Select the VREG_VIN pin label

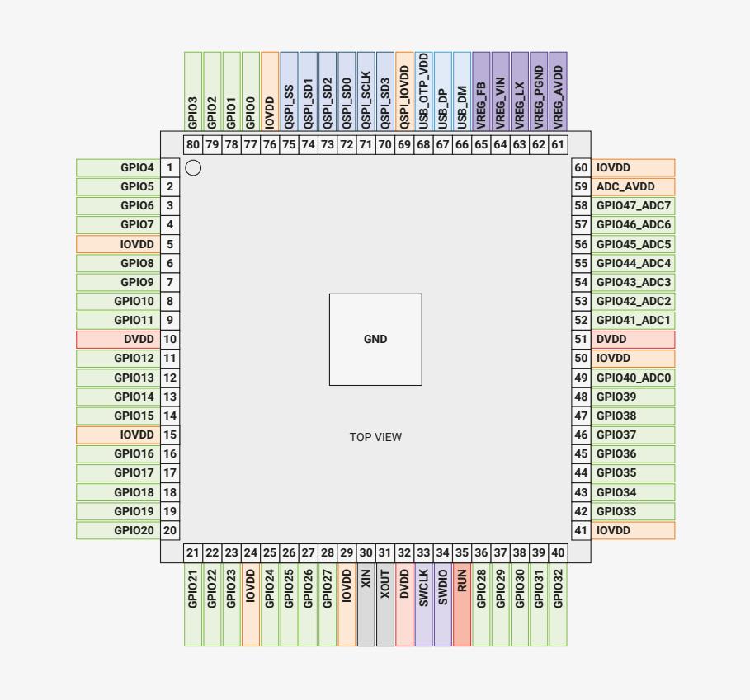[500, 92]
